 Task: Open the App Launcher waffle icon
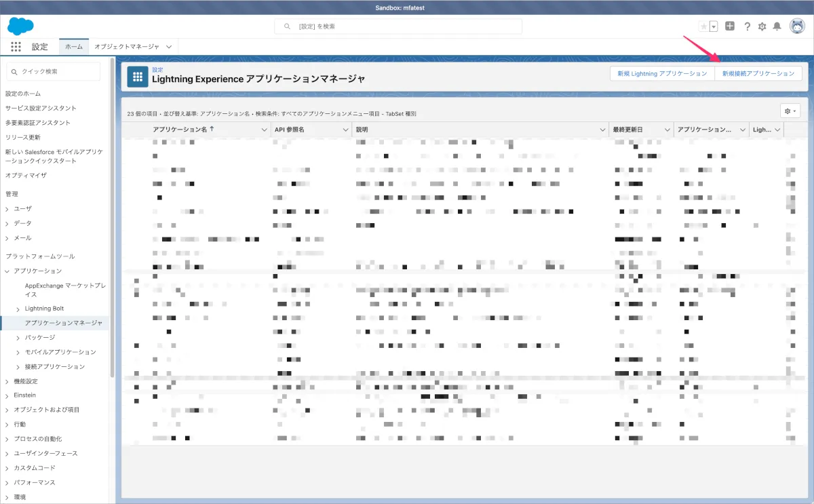(x=16, y=47)
